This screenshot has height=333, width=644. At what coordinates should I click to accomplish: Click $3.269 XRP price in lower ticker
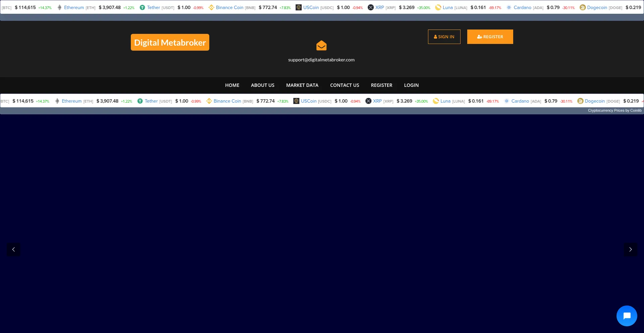[x=404, y=101]
